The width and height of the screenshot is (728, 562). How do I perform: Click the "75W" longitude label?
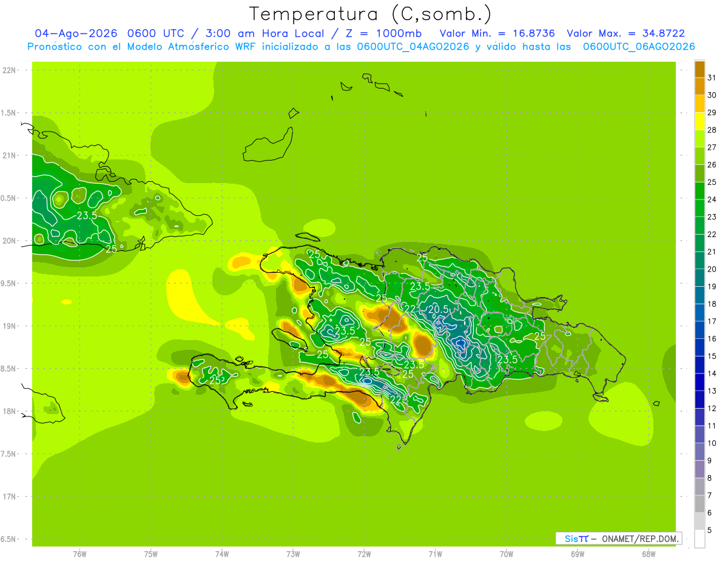coord(151,554)
